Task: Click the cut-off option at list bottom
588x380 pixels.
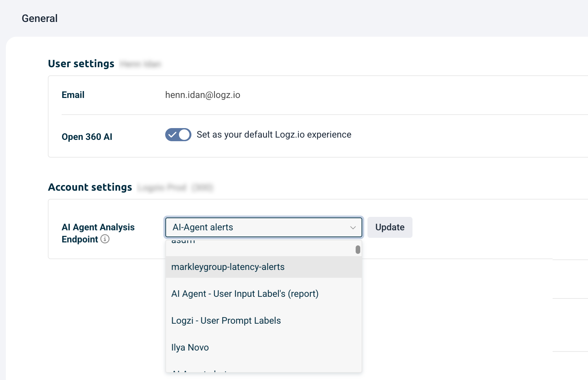Action: point(200,370)
